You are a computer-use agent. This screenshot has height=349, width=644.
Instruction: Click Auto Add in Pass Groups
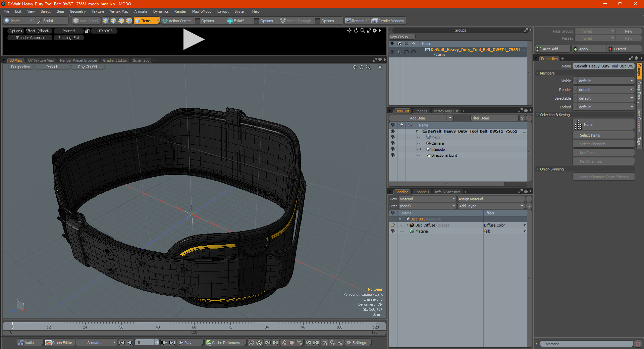(552, 49)
